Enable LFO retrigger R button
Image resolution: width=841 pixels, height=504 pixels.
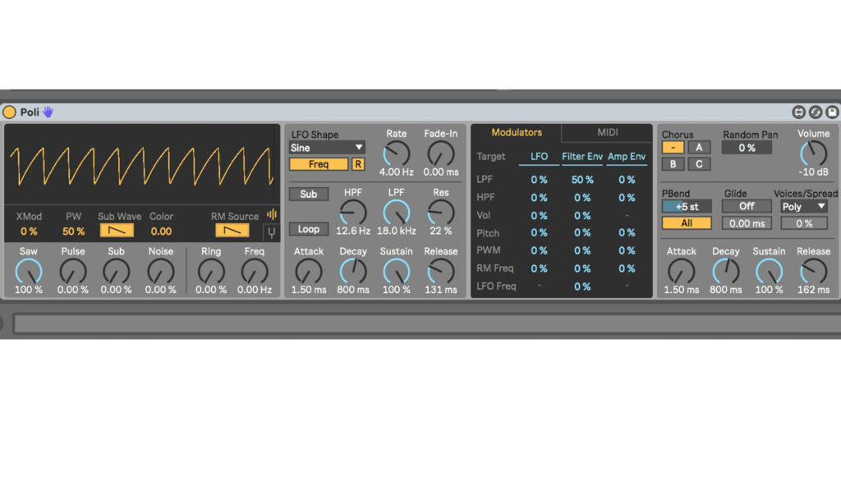pos(358,164)
